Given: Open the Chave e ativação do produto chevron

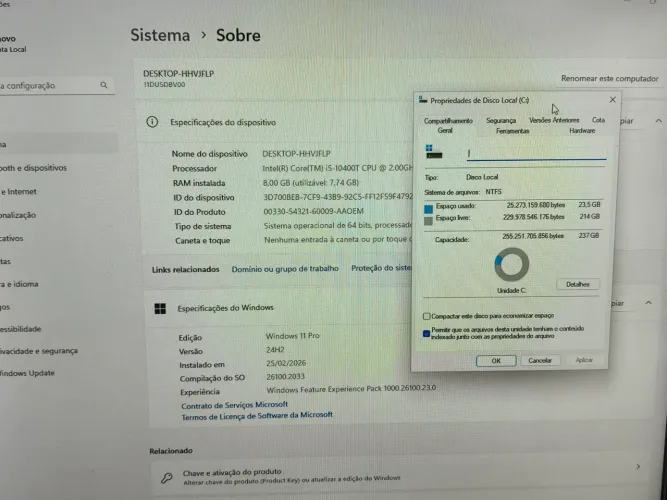Looking at the screenshot, I should (x=638, y=467).
